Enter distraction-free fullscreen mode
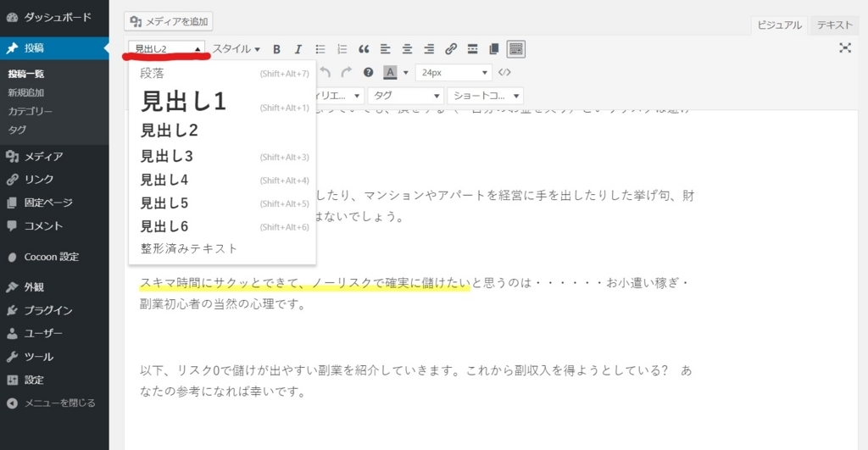Viewport: 868px width, 450px height. 845,48
